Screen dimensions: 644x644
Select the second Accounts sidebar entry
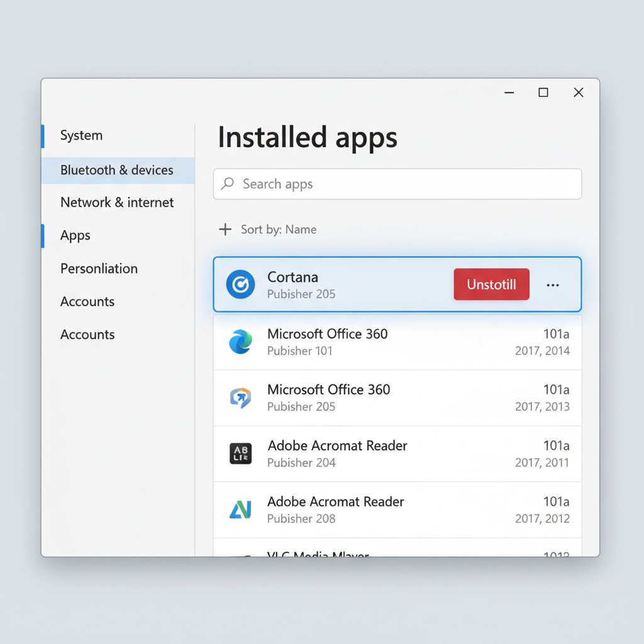point(87,335)
